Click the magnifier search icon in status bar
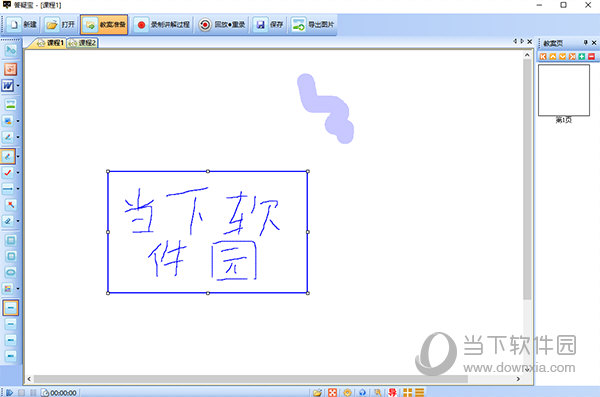This screenshot has width=600, height=397. click(x=378, y=392)
